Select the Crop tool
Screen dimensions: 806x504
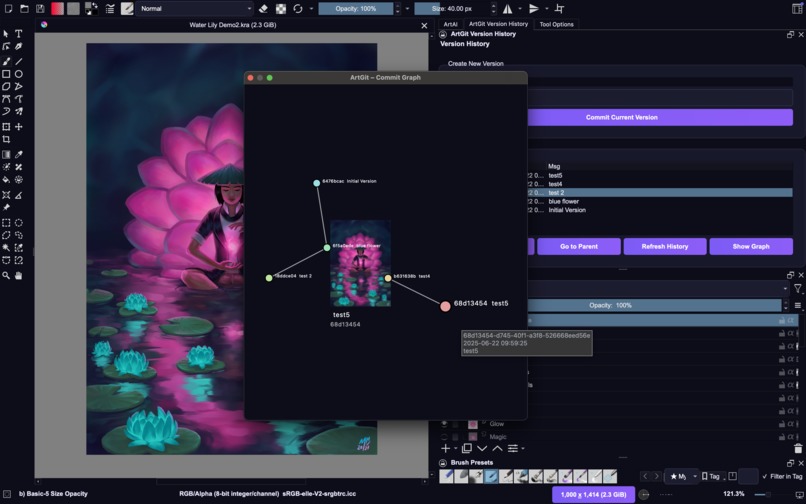(6, 139)
